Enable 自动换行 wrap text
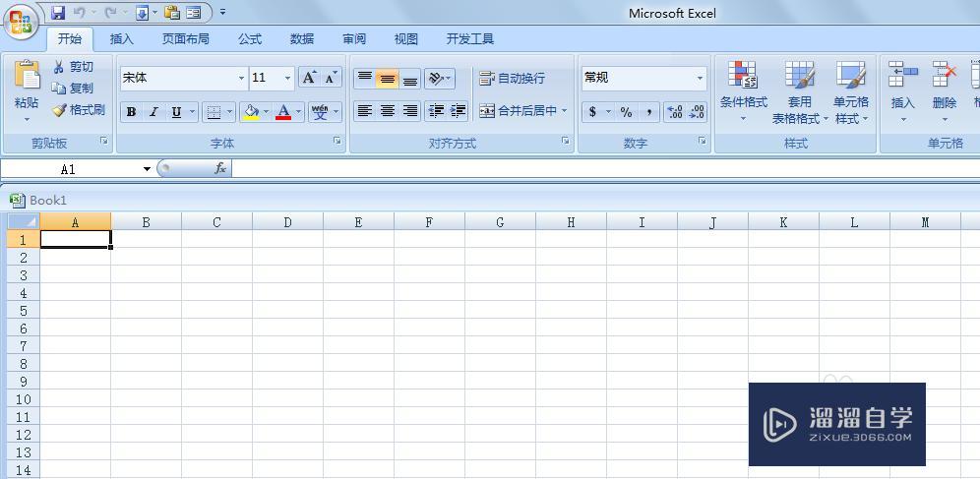This screenshot has width=980, height=479. (513, 78)
